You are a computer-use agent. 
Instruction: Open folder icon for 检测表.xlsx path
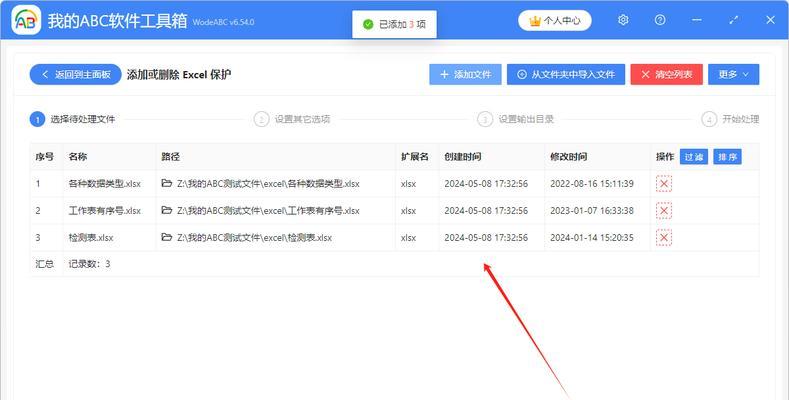click(167, 237)
